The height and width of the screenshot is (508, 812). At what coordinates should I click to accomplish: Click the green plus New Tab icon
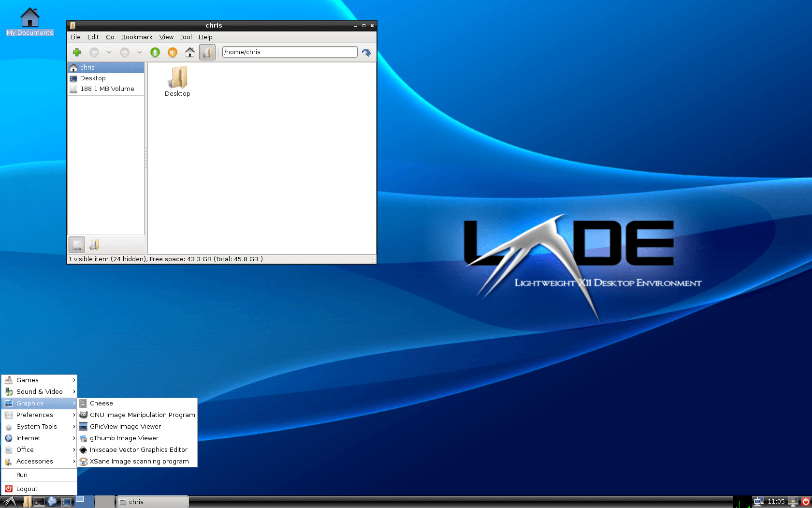(76, 52)
